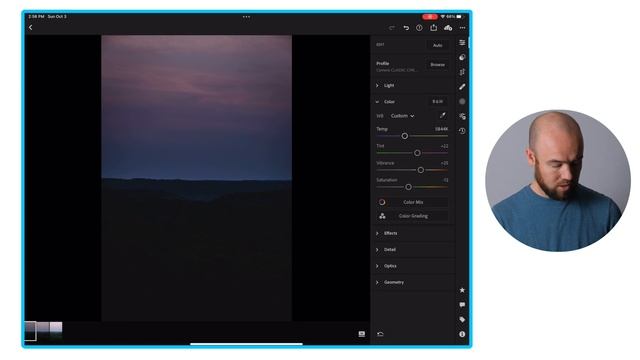Open the comments speech bubble icon

462,305
